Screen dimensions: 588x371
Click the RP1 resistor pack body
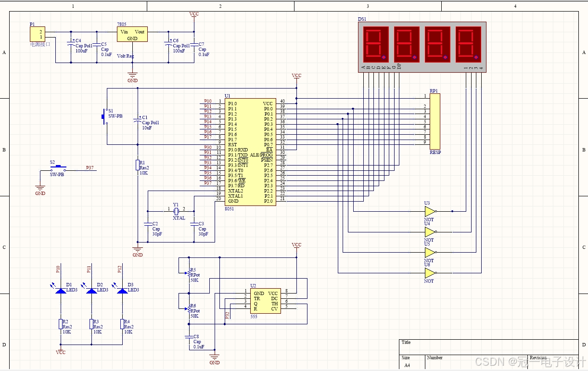(435, 121)
